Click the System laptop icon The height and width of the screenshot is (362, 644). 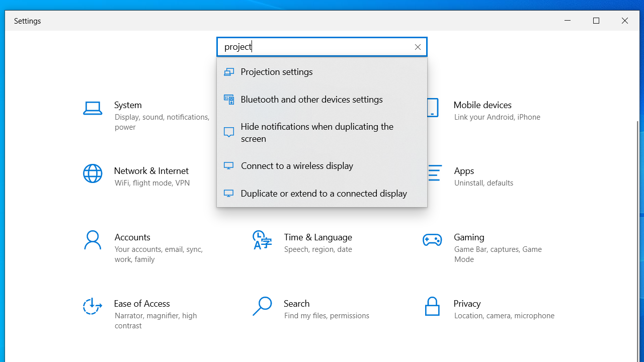click(x=93, y=108)
